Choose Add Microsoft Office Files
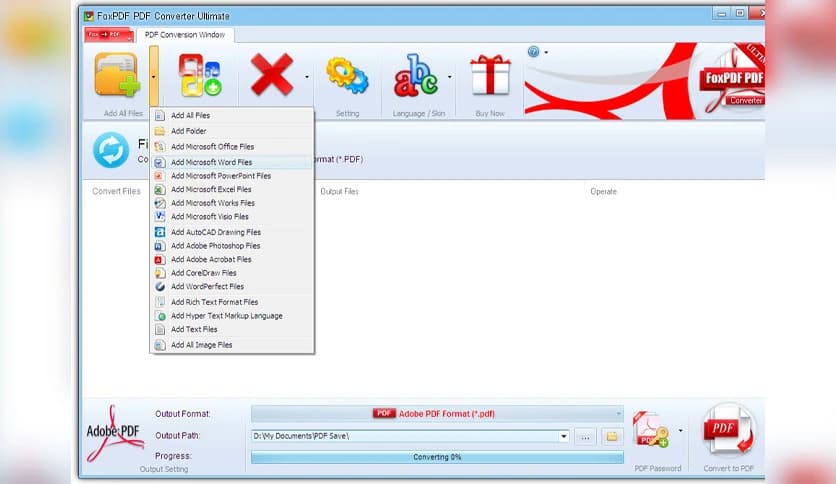The image size is (836, 484). (x=232, y=147)
